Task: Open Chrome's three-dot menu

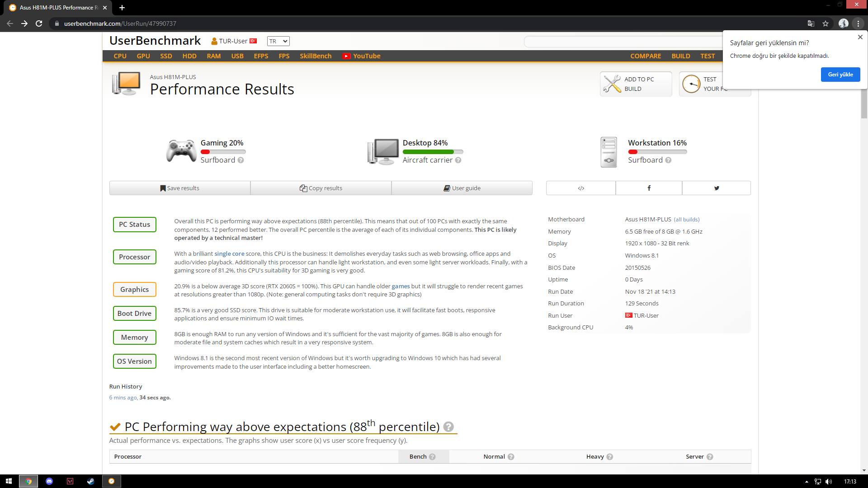Action: point(858,23)
